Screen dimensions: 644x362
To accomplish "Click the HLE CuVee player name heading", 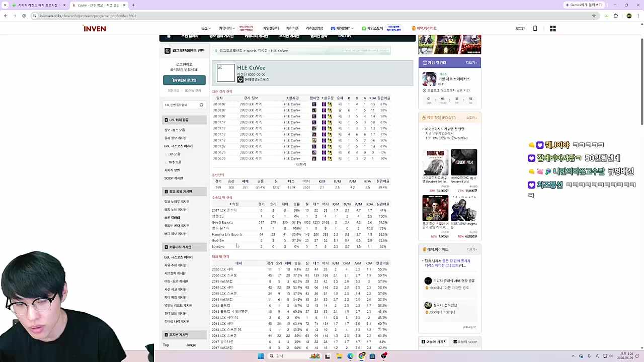I will [251, 68].
